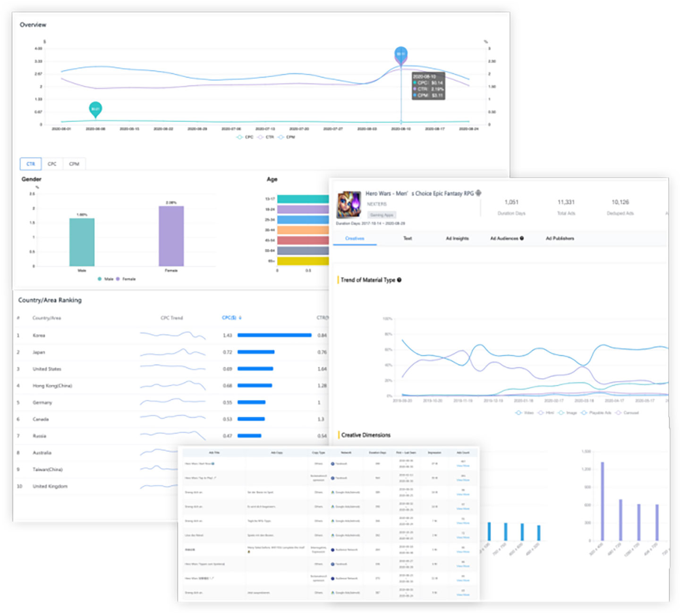Click the Hero Wars app icon thumbnail
The height and width of the screenshot is (616, 680).
click(x=348, y=204)
